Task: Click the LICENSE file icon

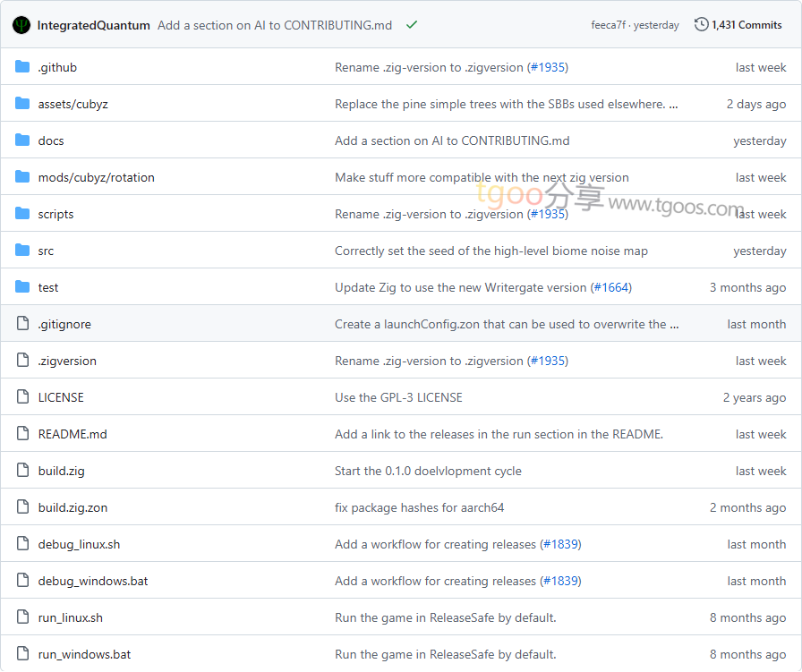Action: tap(22, 397)
